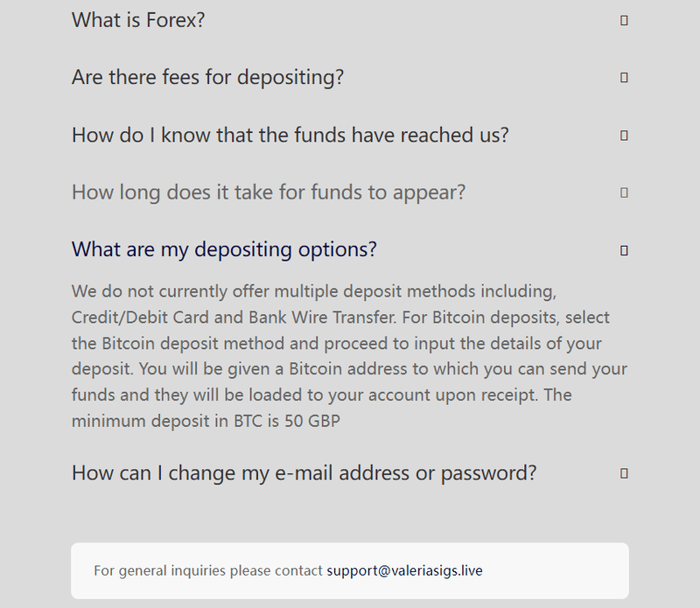Click the icon beside "How can I change my e-mail address or password?"
Screen dimensions: 700x608
624,473
